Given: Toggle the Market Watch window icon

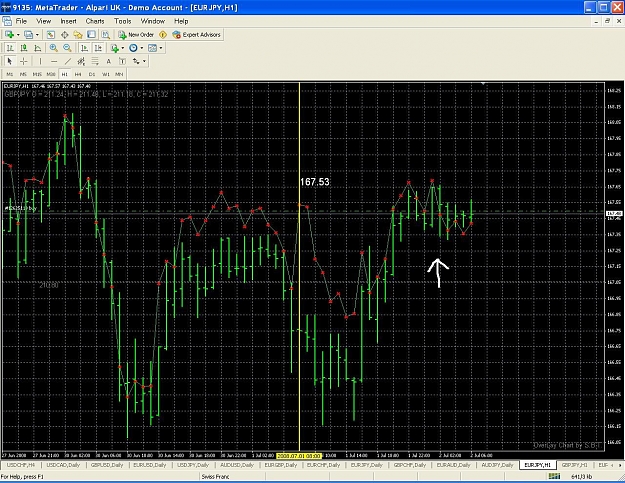Looking at the screenshot, I should click(51, 35).
